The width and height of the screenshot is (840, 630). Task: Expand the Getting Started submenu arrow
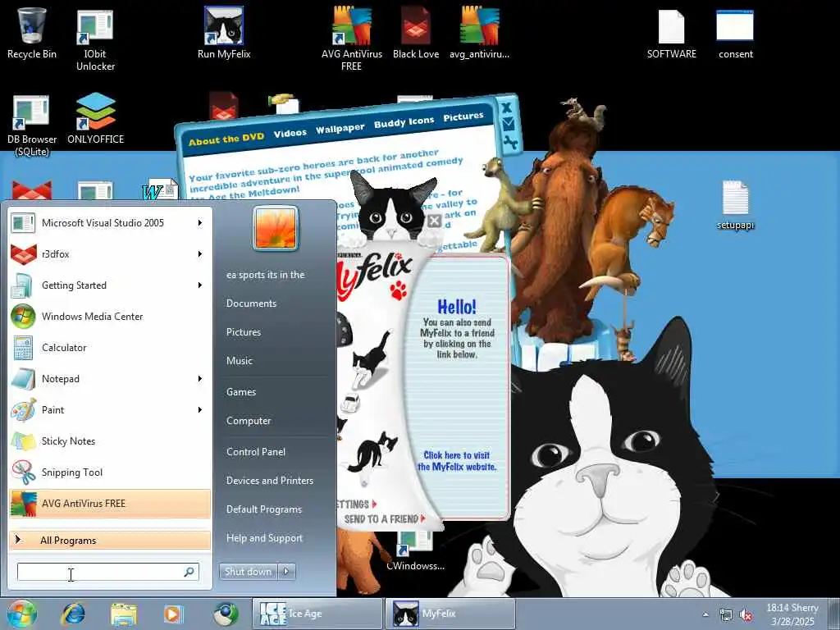click(200, 285)
